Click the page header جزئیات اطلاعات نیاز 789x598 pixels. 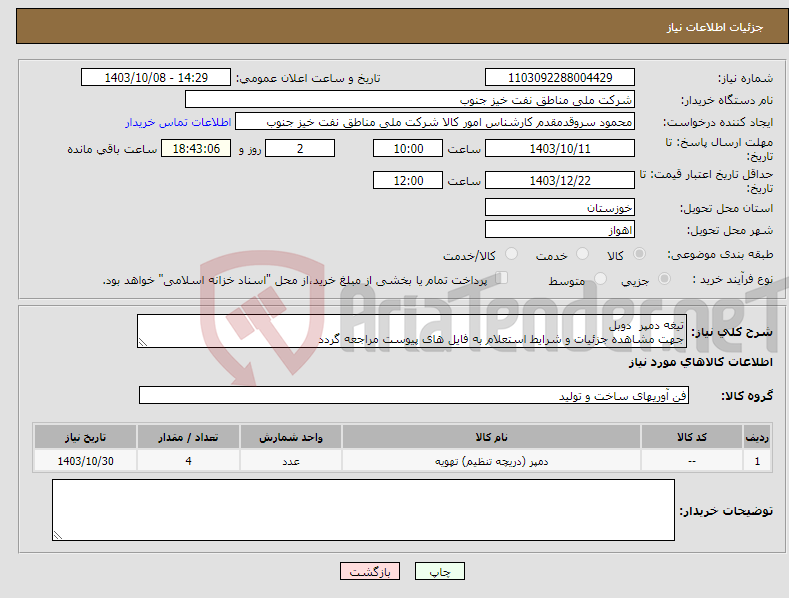[x=715, y=27]
